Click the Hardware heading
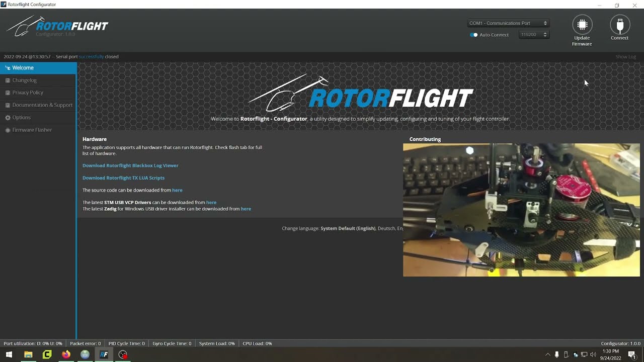644x362 pixels. 95,139
